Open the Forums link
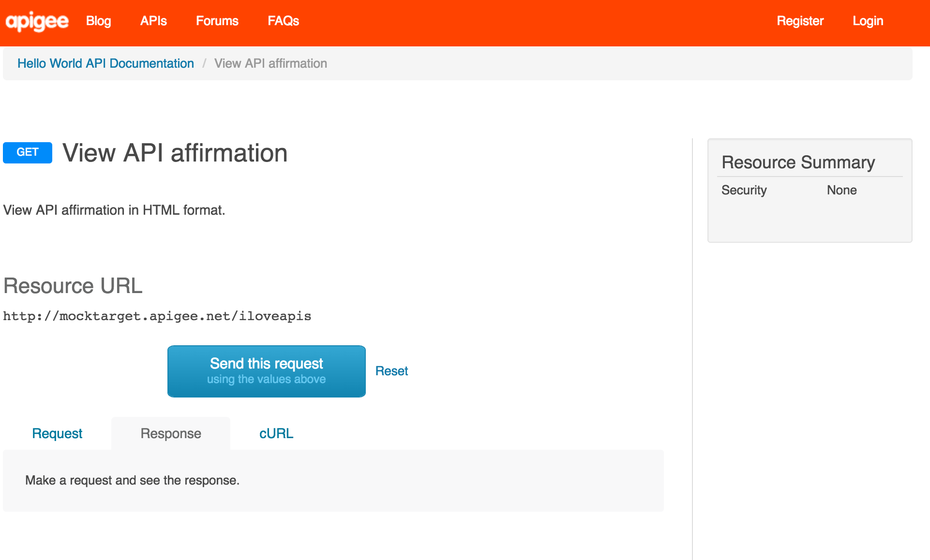 (x=217, y=21)
